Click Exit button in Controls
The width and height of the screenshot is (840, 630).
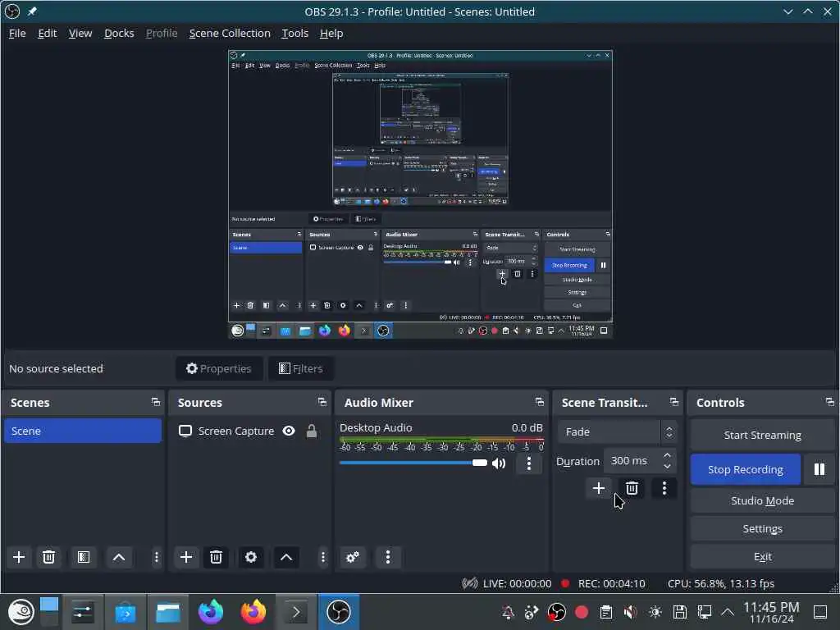tap(762, 557)
